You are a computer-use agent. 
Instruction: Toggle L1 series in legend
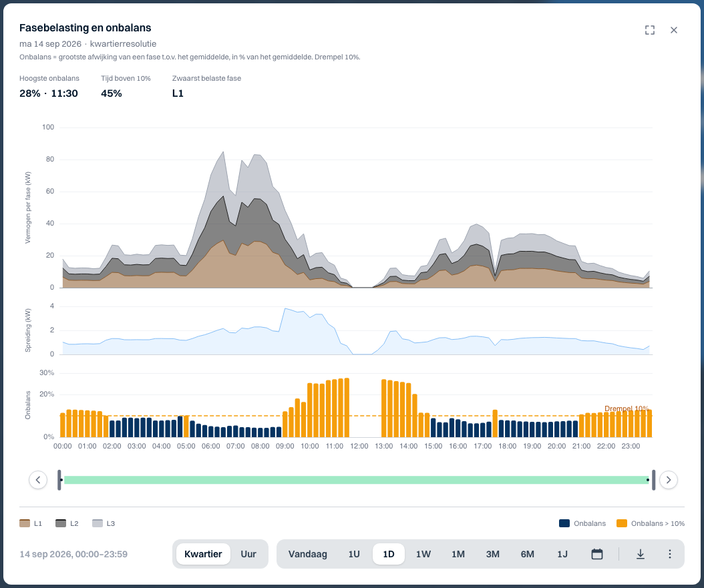pyautogui.click(x=31, y=523)
